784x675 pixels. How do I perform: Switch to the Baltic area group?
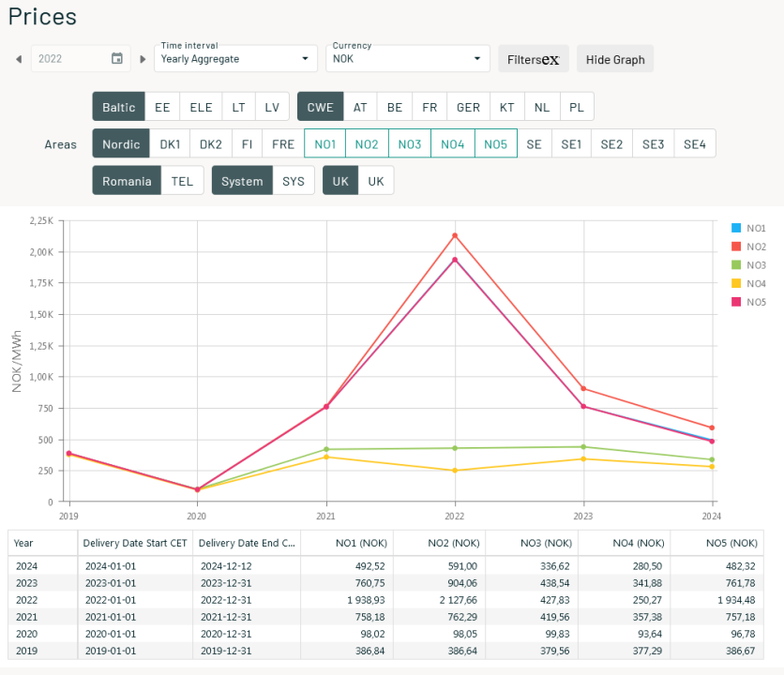[118, 106]
